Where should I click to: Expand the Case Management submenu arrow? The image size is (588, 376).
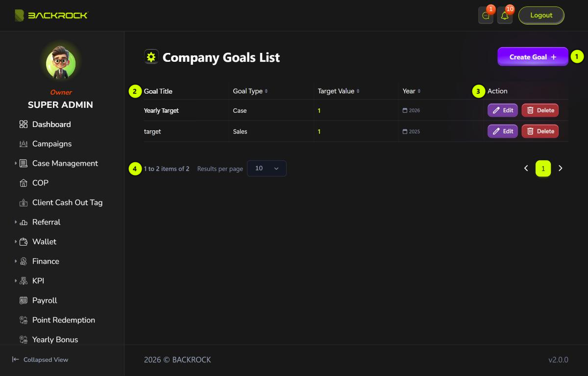click(x=16, y=163)
